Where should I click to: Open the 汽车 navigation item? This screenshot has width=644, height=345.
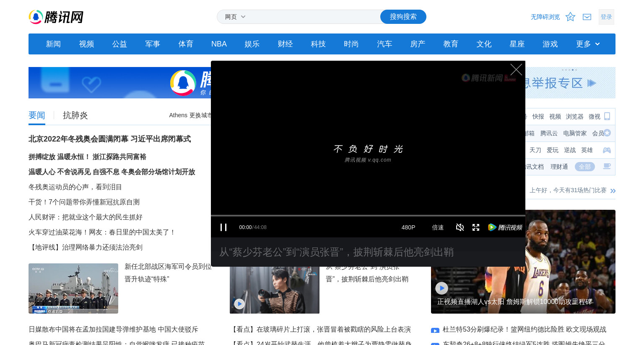point(384,44)
